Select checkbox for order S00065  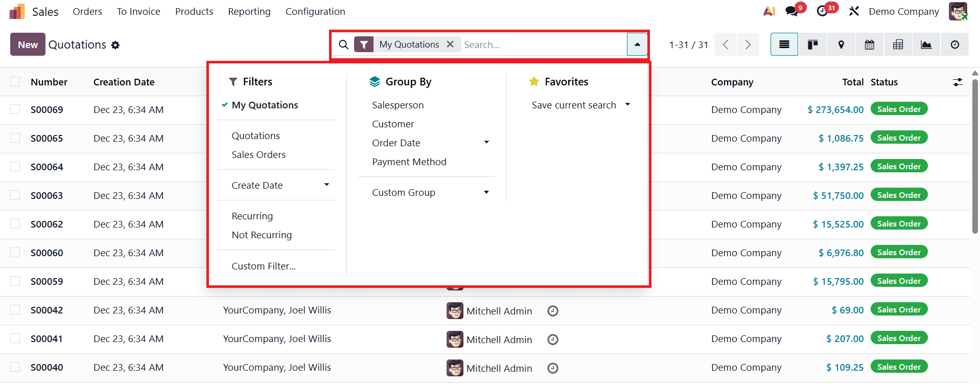15,138
